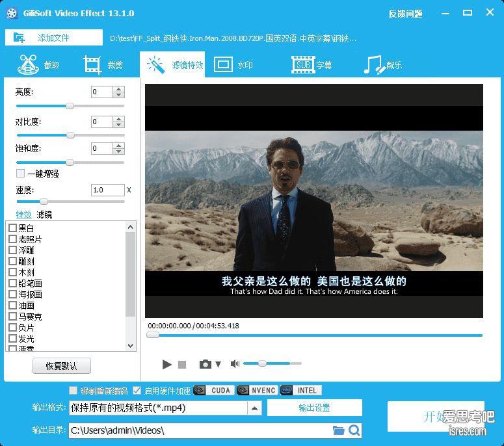The width and height of the screenshot is (504, 446).
Task: Check the 负片 negative effect
Action: [x=12, y=328]
